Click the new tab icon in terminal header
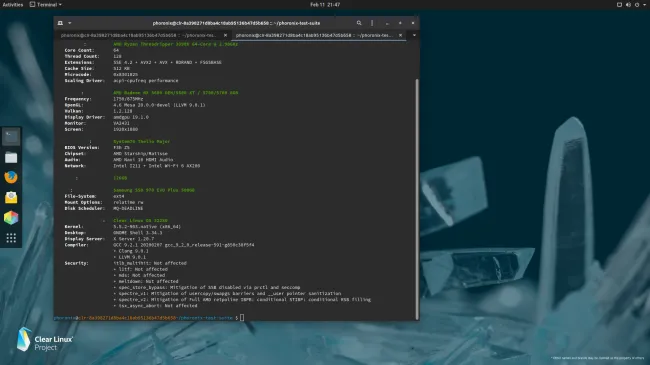This screenshot has height=365, width=650. pyautogui.click(x=60, y=23)
